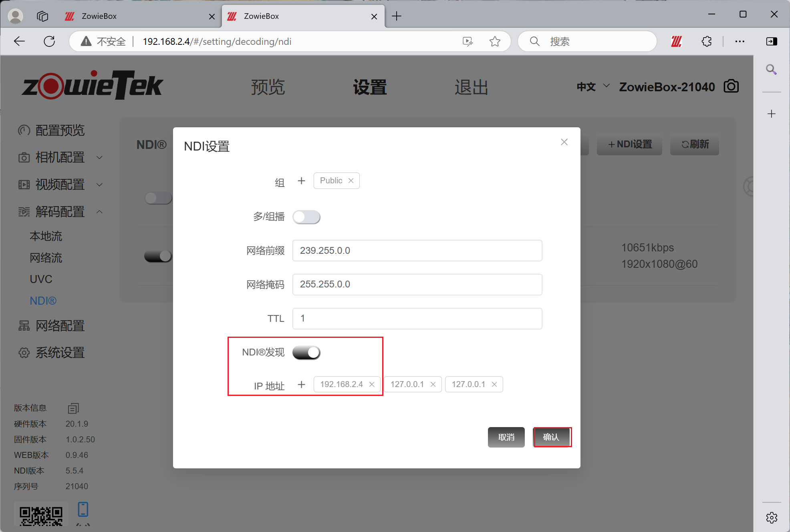This screenshot has width=790, height=532.
Task: Open the browser extensions puzzle icon
Action: [707, 41]
